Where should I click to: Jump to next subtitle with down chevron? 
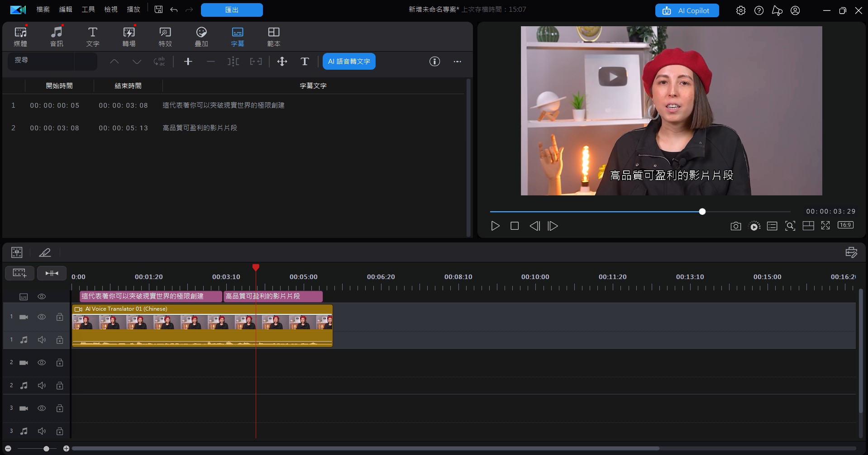pos(137,62)
